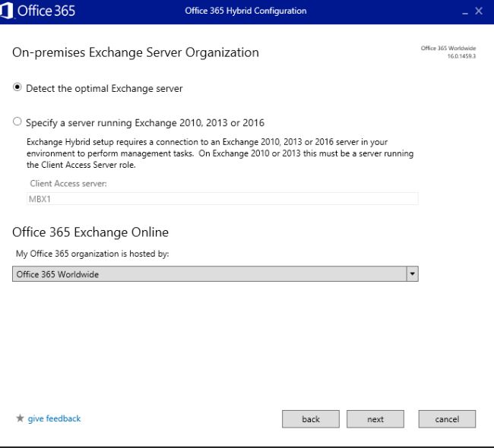
Task: Click the Office 365 Hybrid Configuration title text
Action: [x=245, y=11]
